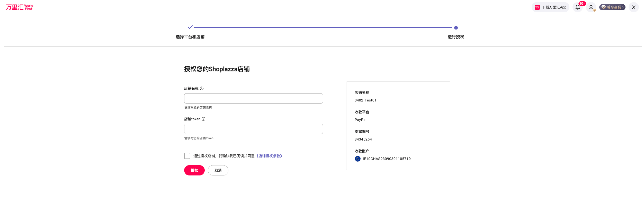
Task: Click the current step progress dot
Action: 456,28
